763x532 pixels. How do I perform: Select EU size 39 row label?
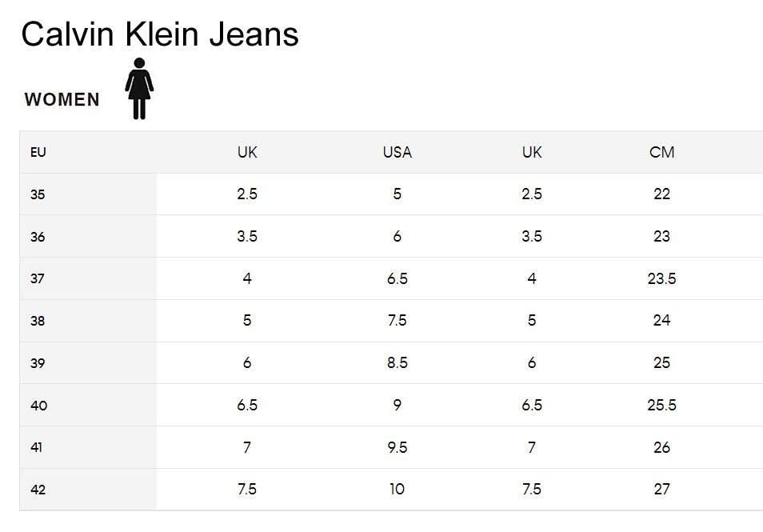[38, 363]
